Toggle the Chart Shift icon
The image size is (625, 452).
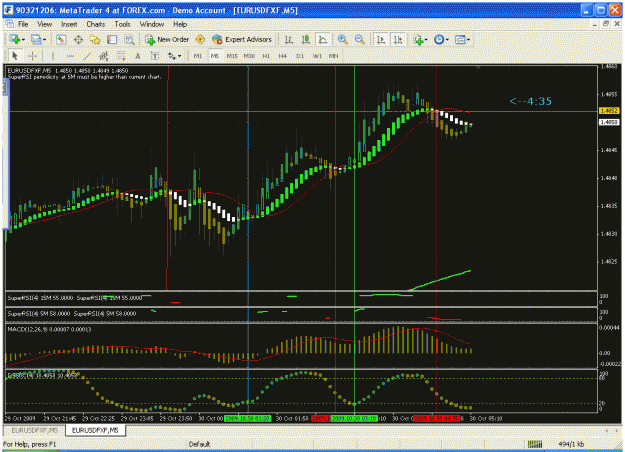398,39
